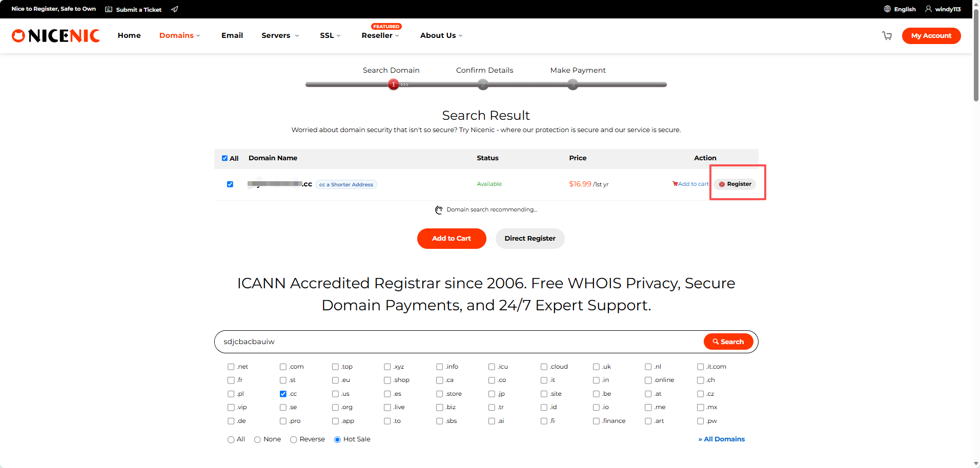Expand the Servers dropdown menu

pyautogui.click(x=280, y=35)
